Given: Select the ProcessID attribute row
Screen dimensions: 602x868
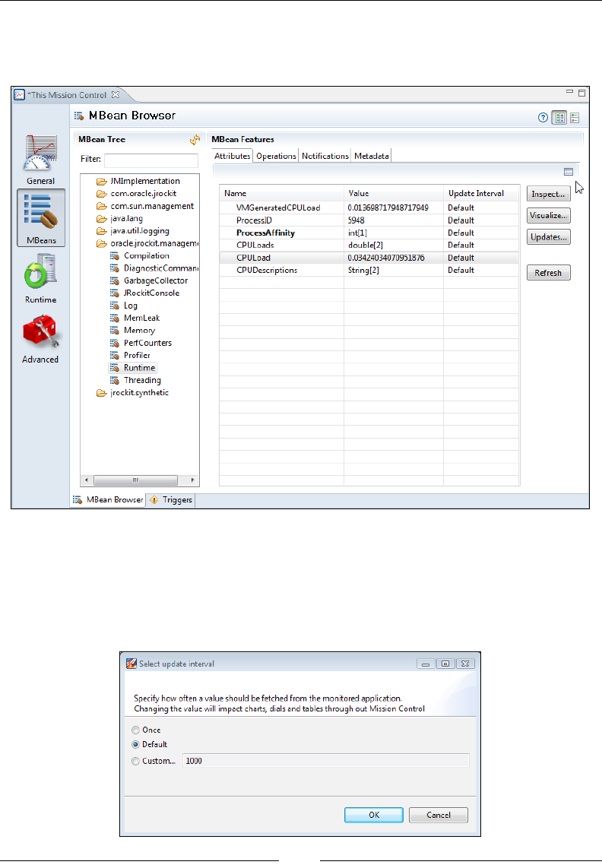Looking at the screenshot, I should pyautogui.click(x=369, y=220).
